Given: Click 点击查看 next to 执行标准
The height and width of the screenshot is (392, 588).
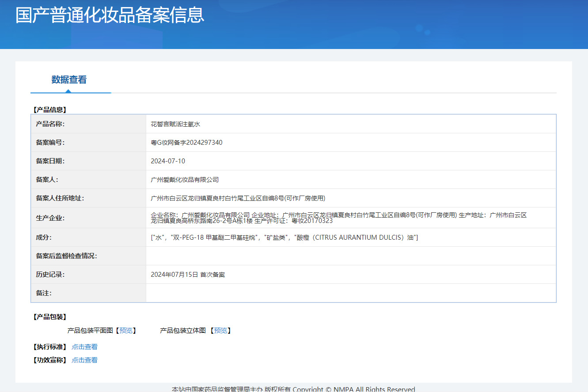Looking at the screenshot, I should point(84,347).
